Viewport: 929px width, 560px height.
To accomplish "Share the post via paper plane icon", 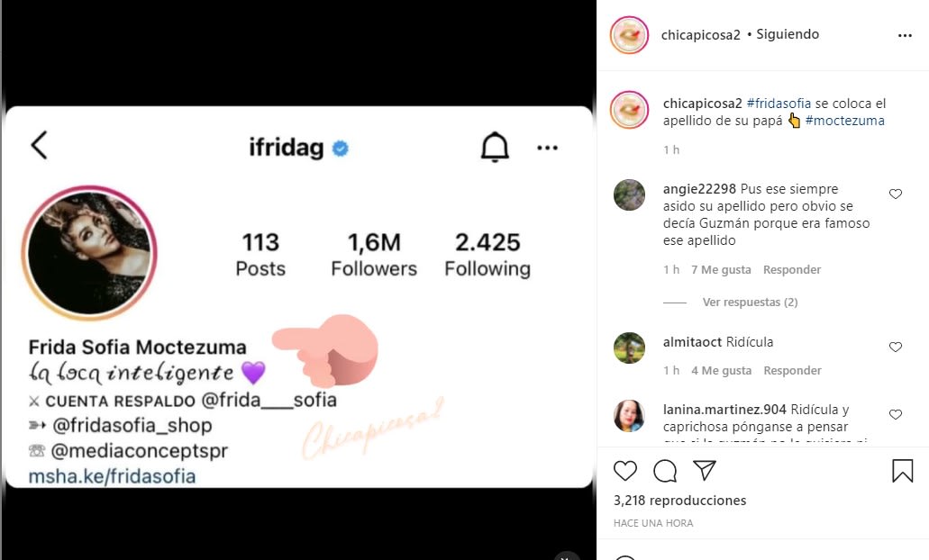I will pos(705,470).
